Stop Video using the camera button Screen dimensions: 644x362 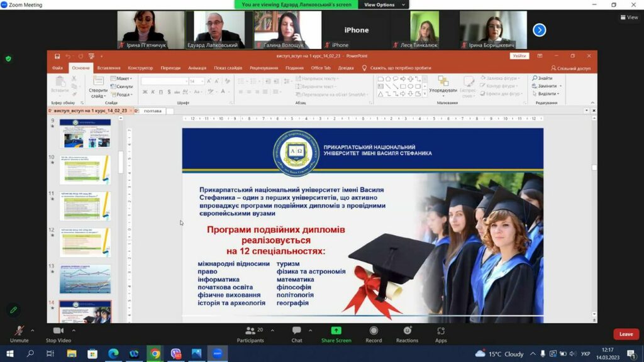pos(58,332)
